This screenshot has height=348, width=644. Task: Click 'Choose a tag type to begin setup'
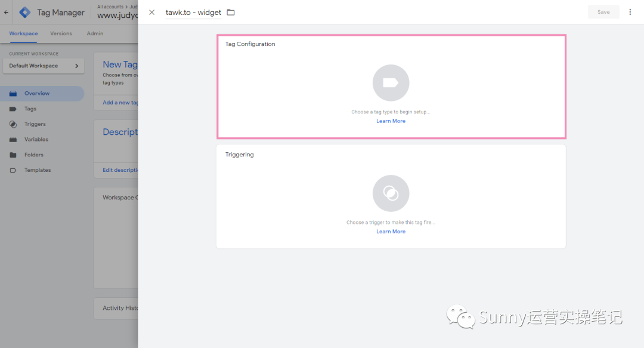(391, 112)
